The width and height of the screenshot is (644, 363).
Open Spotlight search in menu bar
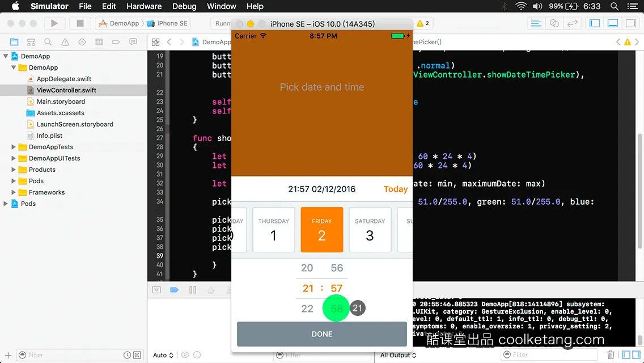[x=615, y=6]
